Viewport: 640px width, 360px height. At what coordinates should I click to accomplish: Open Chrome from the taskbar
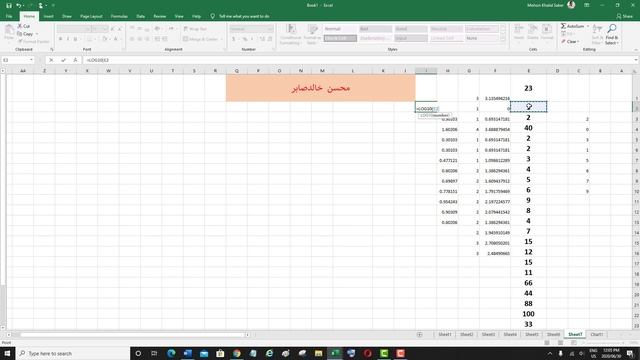237,353
